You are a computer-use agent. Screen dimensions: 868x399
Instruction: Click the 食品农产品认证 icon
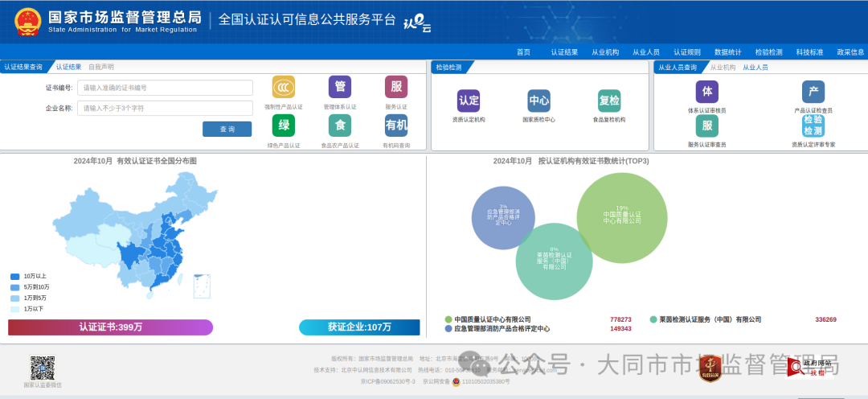[x=340, y=125]
